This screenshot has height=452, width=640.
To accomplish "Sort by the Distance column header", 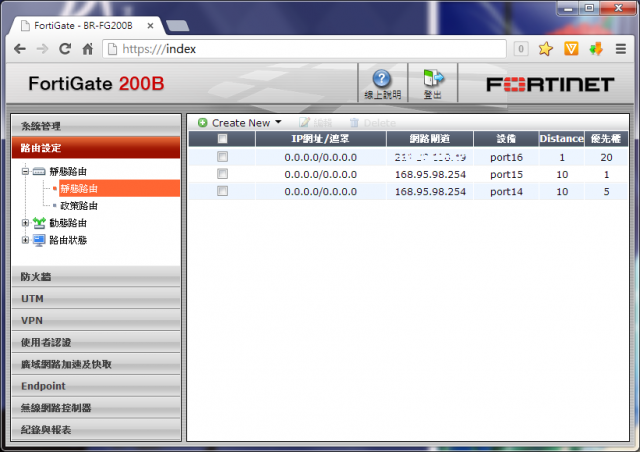I will [562, 139].
